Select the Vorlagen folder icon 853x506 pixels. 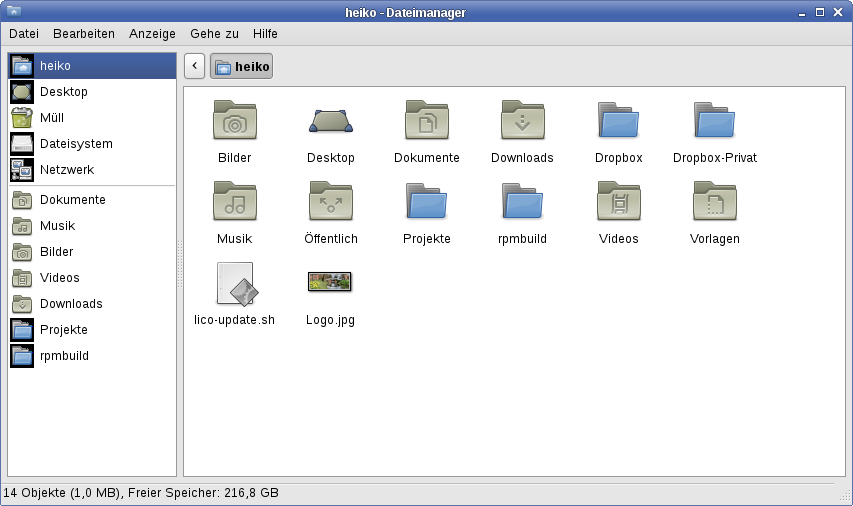point(714,203)
